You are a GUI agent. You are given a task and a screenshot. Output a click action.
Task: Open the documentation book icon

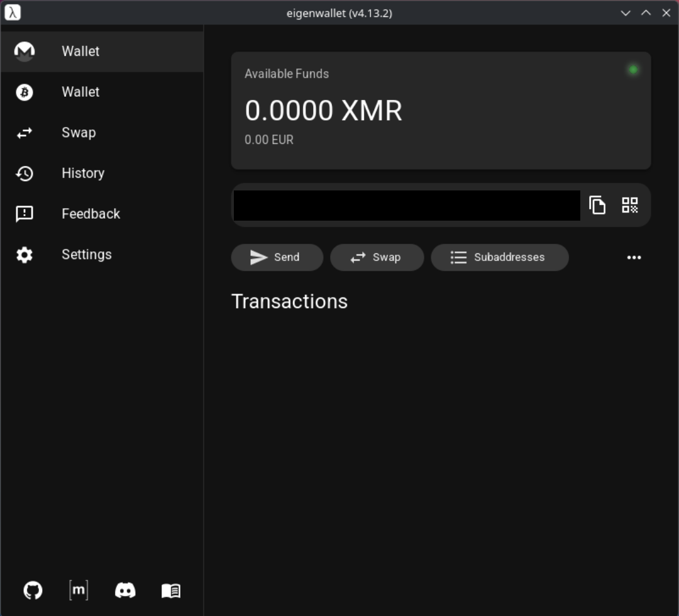click(x=171, y=591)
